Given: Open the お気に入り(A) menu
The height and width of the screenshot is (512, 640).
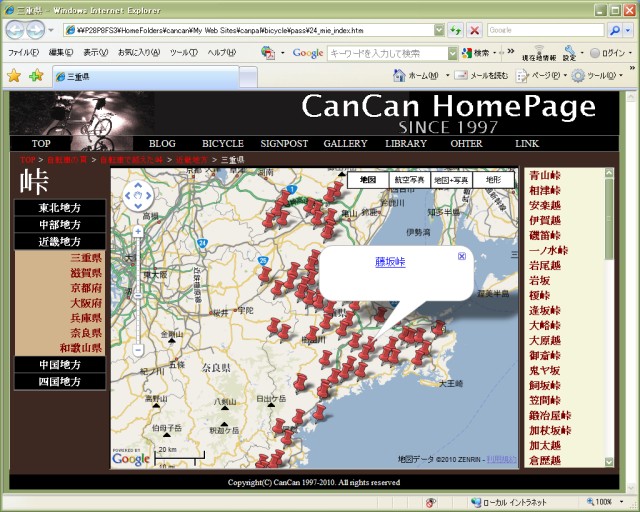Looking at the screenshot, I should coord(139,53).
